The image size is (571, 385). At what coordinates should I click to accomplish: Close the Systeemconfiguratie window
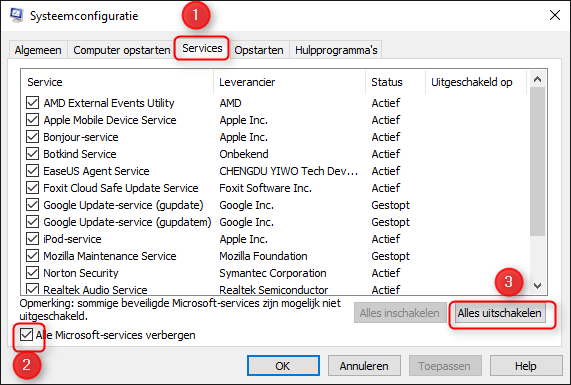(x=555, y=15)
